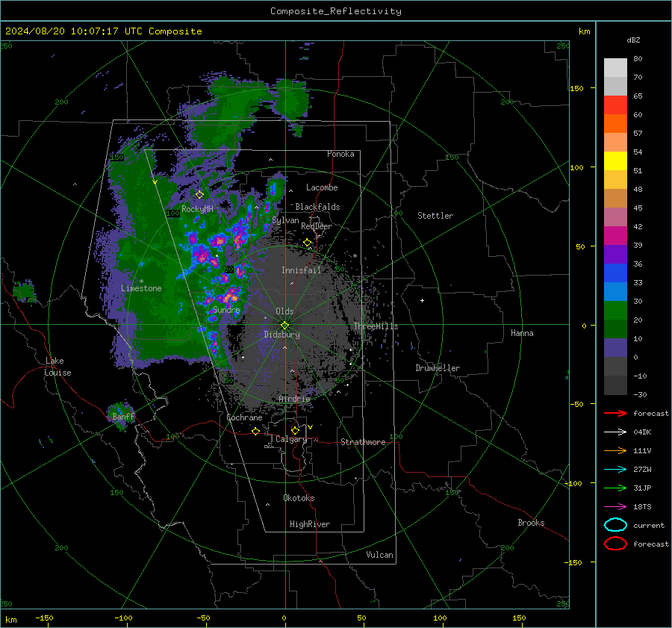Select the slate-blue 0-10 dBZ legend swatch
The image size is (672, 628).
(615, 348)
